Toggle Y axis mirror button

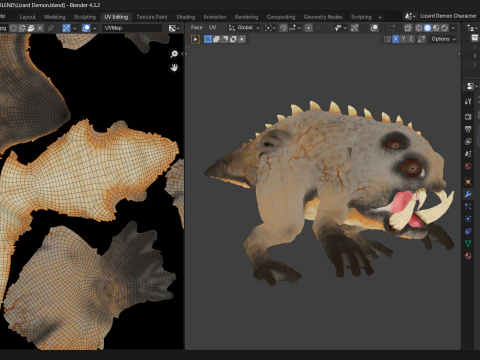[403, 39]
